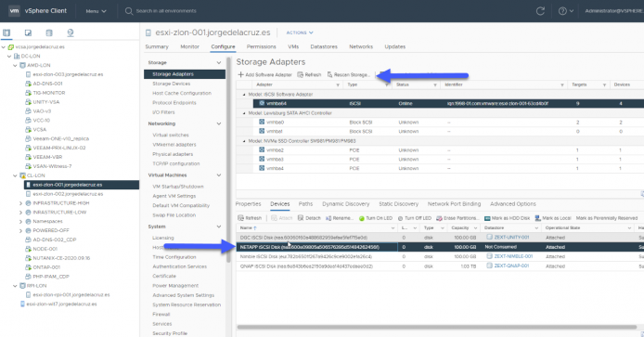Open the Networking inventory view
This screenshot has width=644, height=337.
(71, 32)
